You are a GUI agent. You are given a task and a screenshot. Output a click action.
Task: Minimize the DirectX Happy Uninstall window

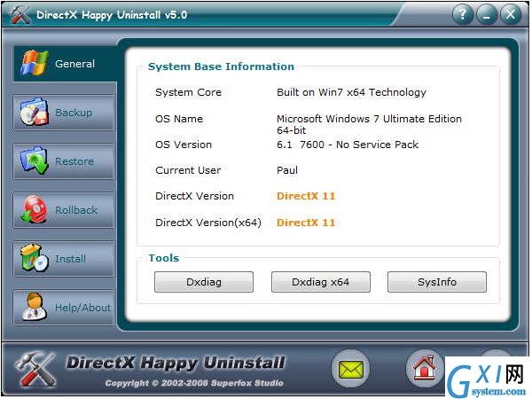tap(487, 14)
